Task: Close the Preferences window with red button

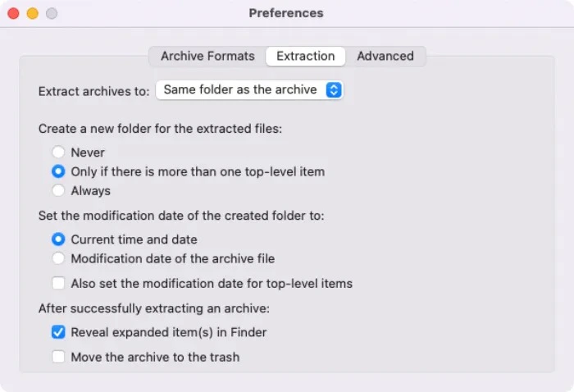Action: pos(14,14)
